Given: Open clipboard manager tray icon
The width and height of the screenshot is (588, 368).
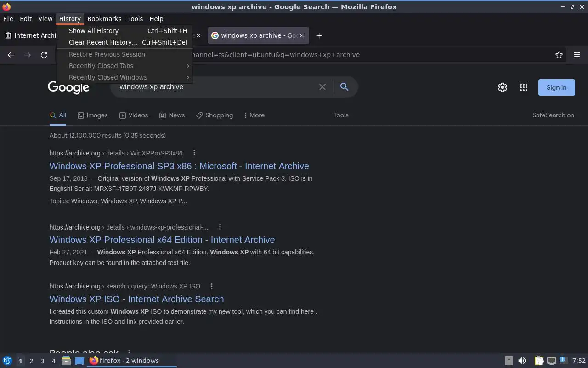Looking at the screenshot, I should click(x=539, y=361).
